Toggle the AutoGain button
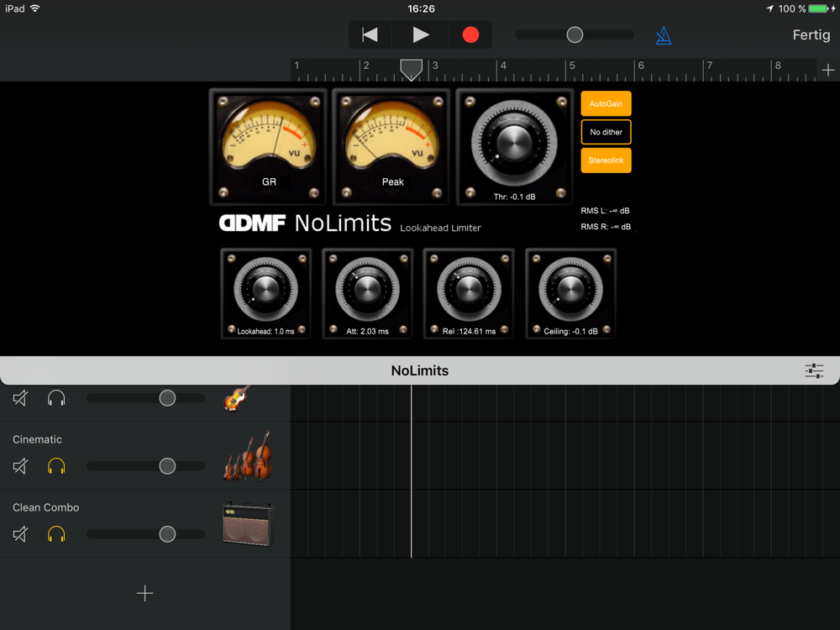This screenshot has width=840, height=630. pyautogui.click(x=606, y=103)
